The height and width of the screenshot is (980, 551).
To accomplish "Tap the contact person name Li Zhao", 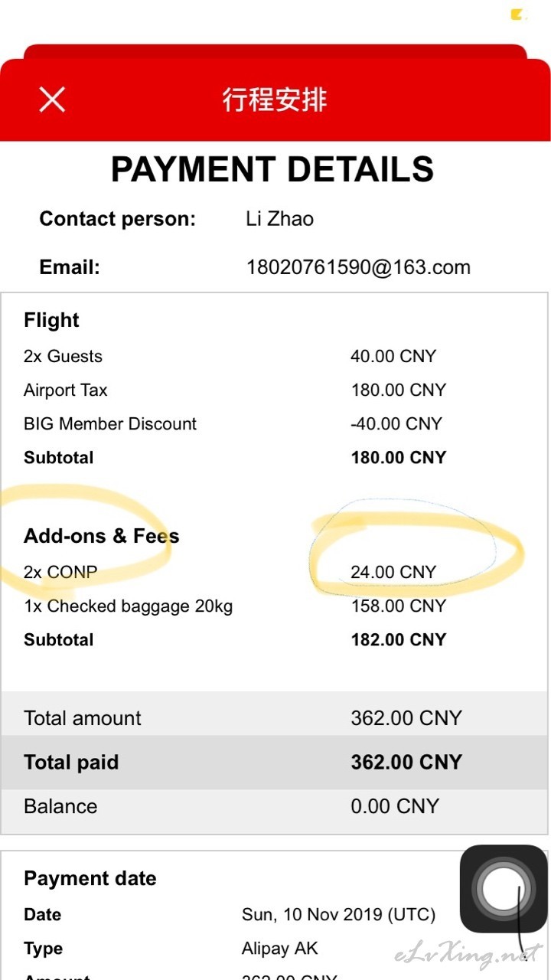I will point(280,219).
